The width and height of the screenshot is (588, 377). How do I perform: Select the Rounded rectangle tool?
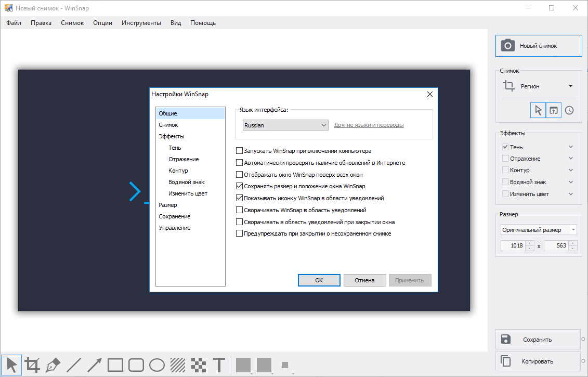(136, 365)
